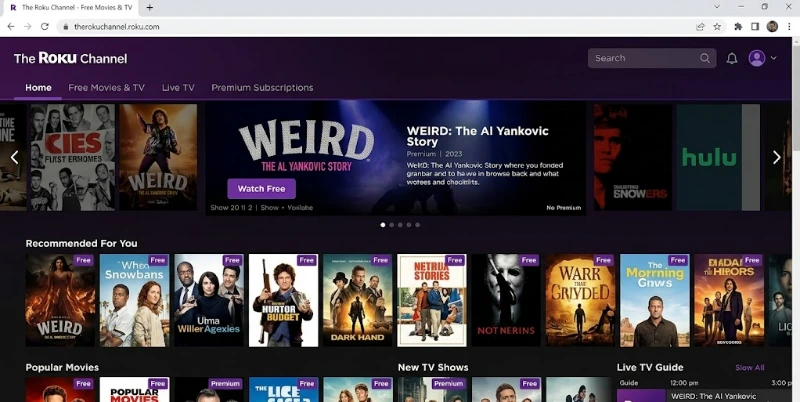
Task: Click the search magnifier icon
Action: [705, 58]
